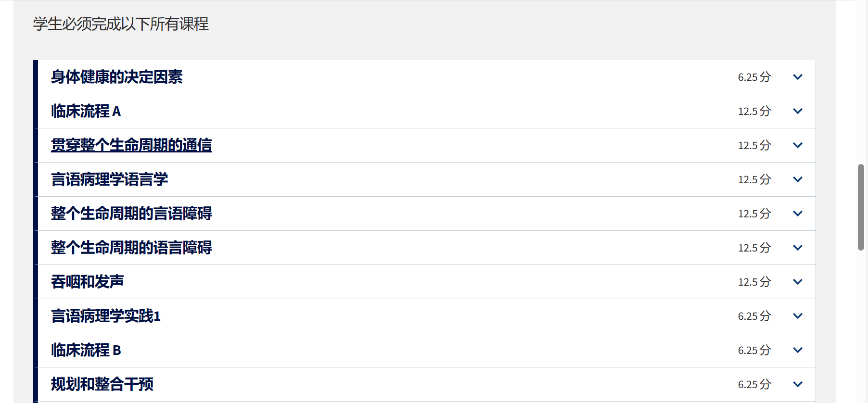Expand the 身体健康的决定因素 course chevron
Viewport: 868px width, 403px height.
click(797, 77)
